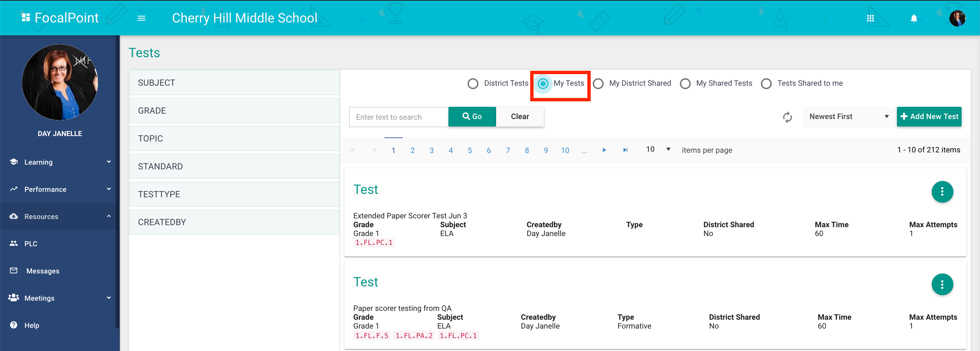
Task: Open options menu for Extended Paper Scorer test
Action: point(942,192)
